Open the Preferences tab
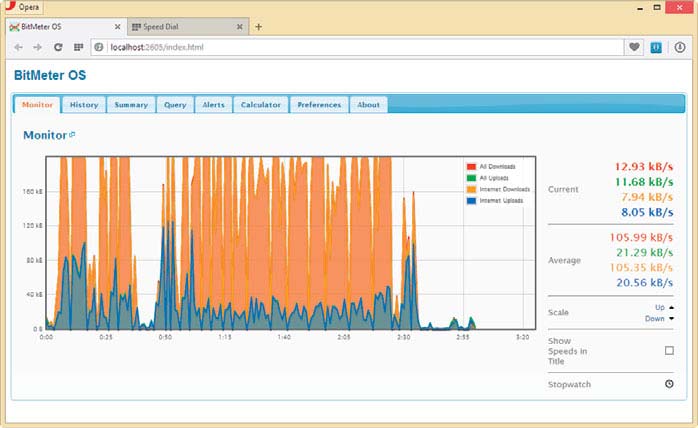 coord(319,105)
